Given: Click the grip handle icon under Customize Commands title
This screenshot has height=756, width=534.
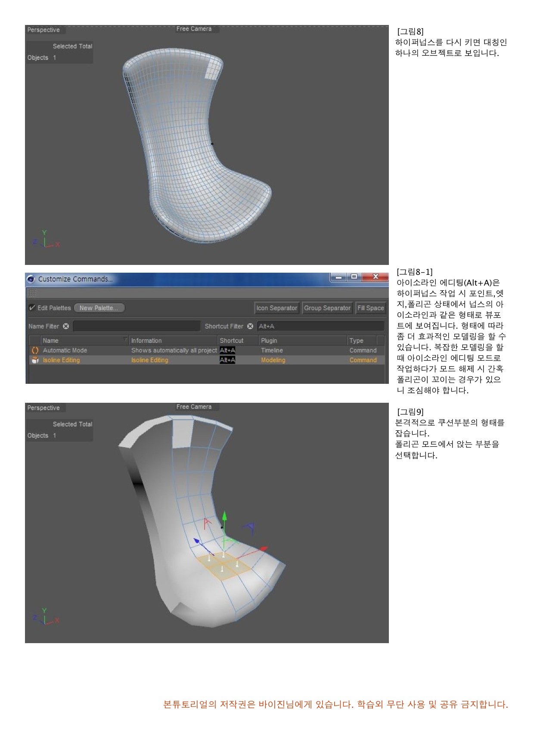Looking at the screenshot, I should (33, 293).
